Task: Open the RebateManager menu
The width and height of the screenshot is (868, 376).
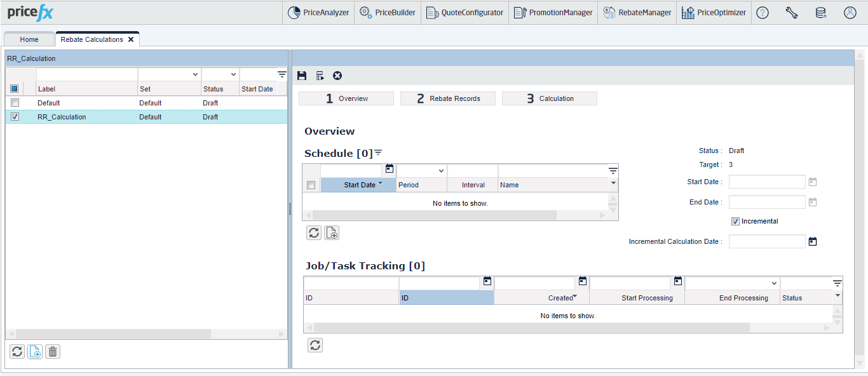Action: [x=637, y=13]
